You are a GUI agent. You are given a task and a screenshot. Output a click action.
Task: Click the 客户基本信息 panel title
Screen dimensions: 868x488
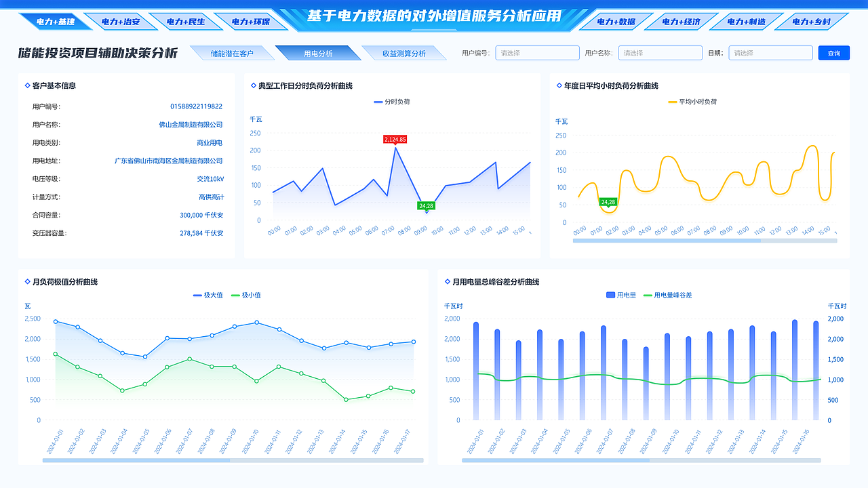point(54,86)
